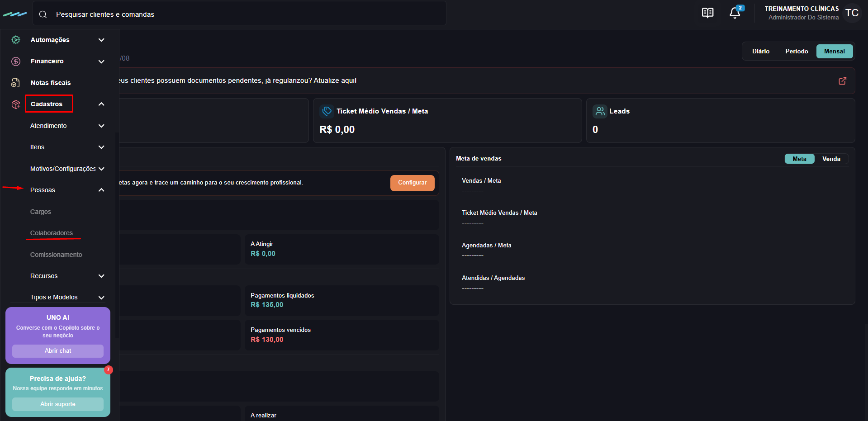Viewport: 868px width, 421px height.
Task: Open the documentation book icon
Action: tap(707, 13)
